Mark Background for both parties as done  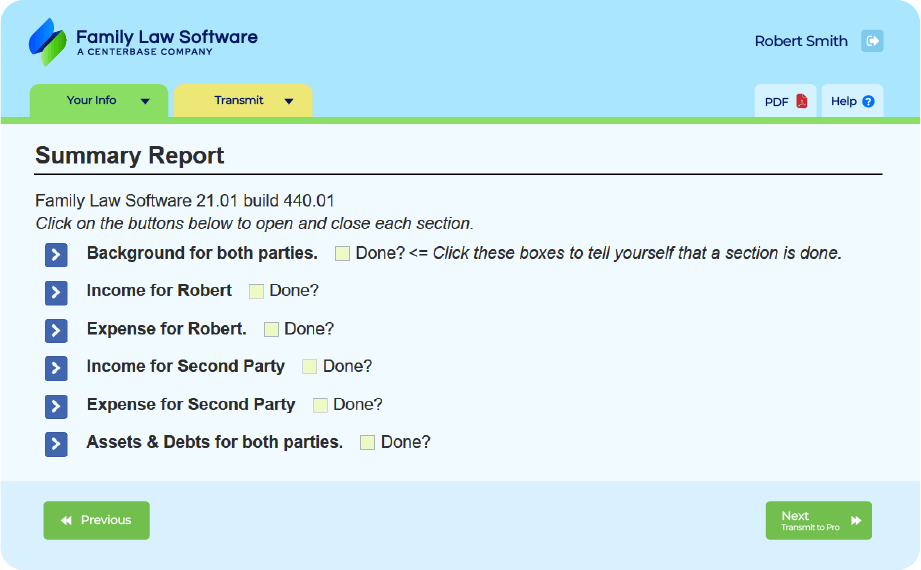pyautogui.click(x=342, y=254)
